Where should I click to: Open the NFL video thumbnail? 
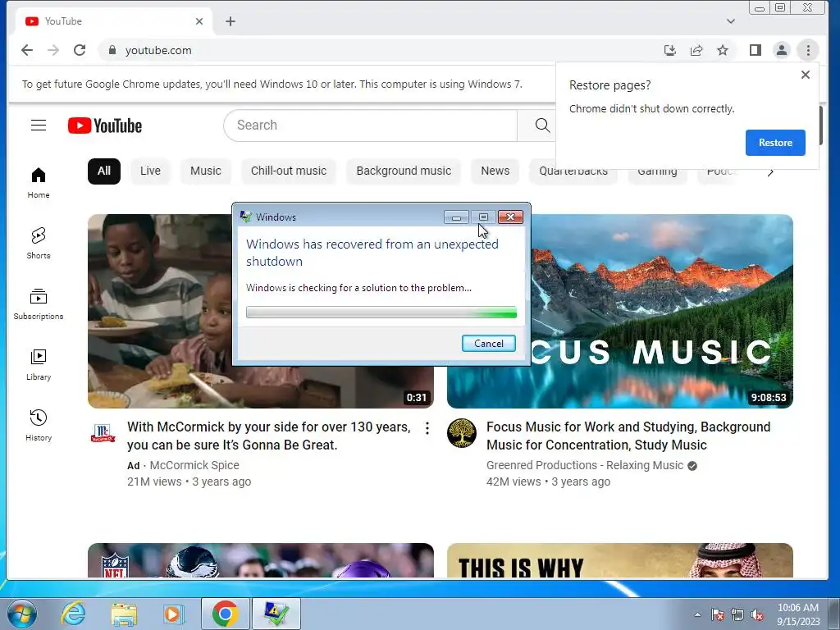point(261,560)
